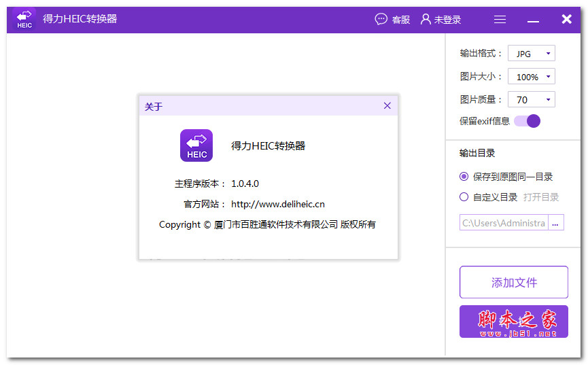Open the 打开目录 folder link
Image resolution: width=588 pixels, height=365 pixels.
click(541, 197)
